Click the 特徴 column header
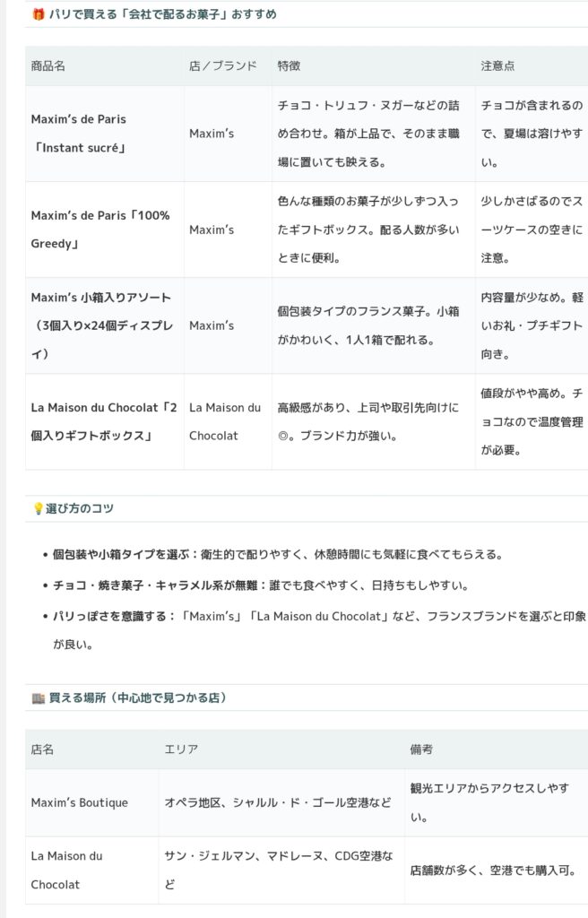This screenshot has width=588, height=918. click(289, 66)
